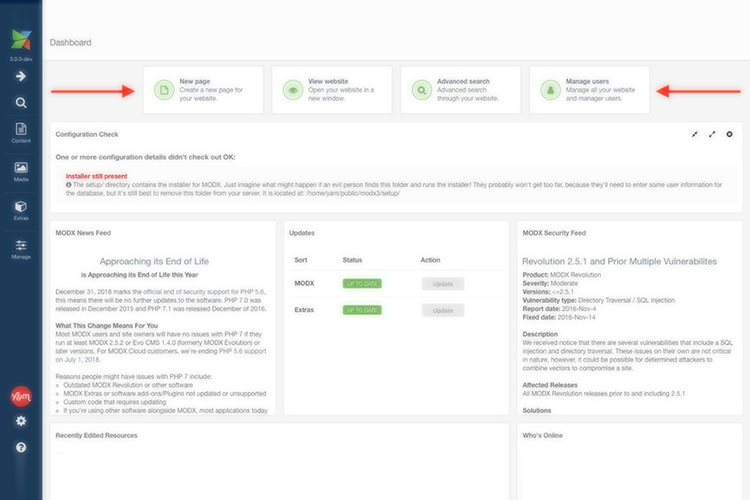Open the Manage menu in the sidebar
The width and height of the screenshot is (750, 500).
point(20,249)
